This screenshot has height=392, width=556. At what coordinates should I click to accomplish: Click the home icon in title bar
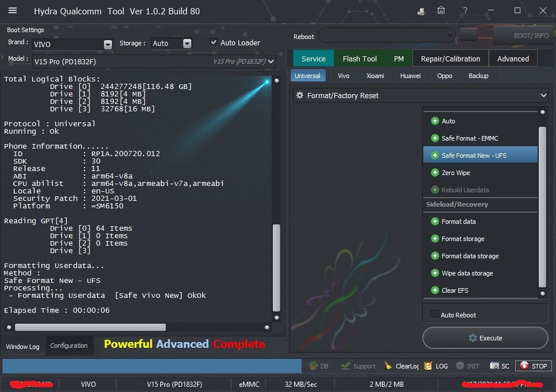[441, 10]
